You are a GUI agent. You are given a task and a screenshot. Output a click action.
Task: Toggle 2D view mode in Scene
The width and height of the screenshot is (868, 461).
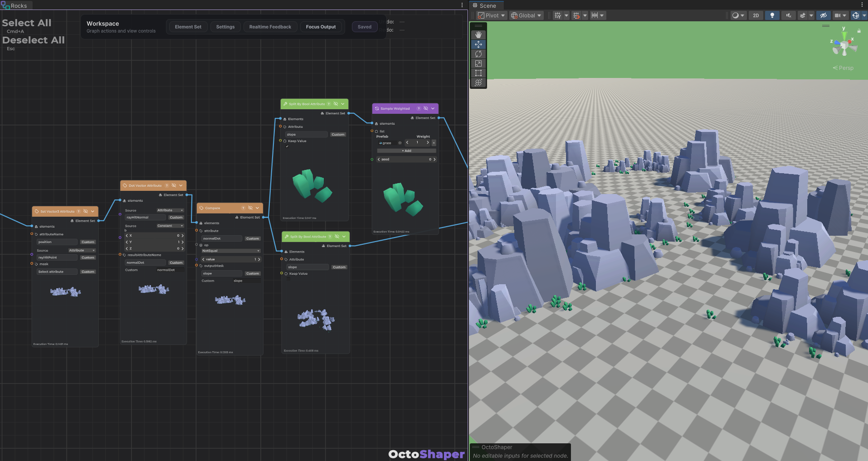click(756, 15)
